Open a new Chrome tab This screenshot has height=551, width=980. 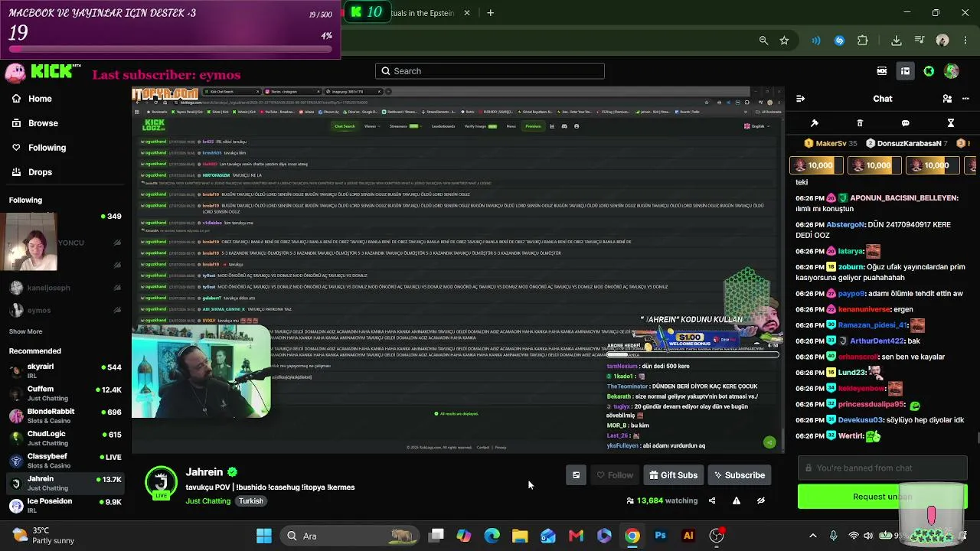(490, 12)
